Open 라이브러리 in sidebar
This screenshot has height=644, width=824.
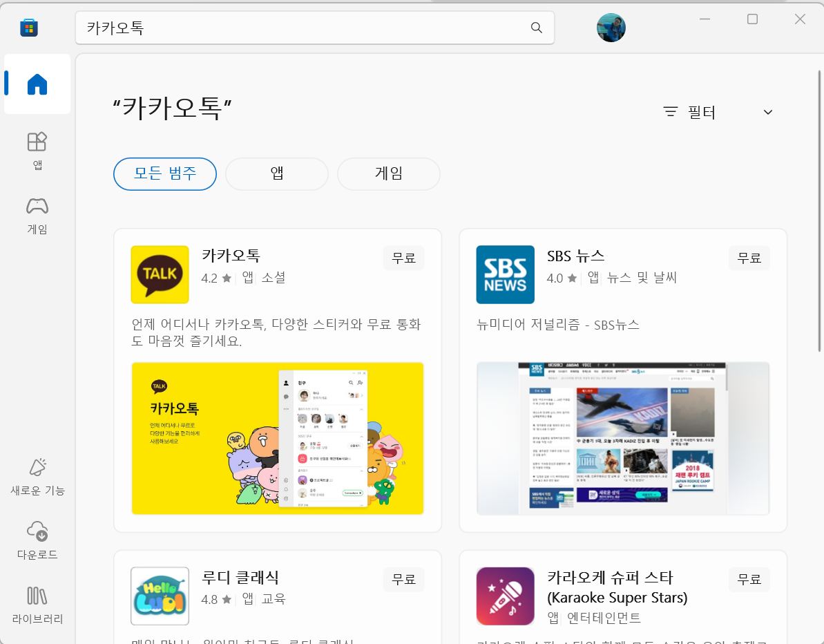(37, 605)
